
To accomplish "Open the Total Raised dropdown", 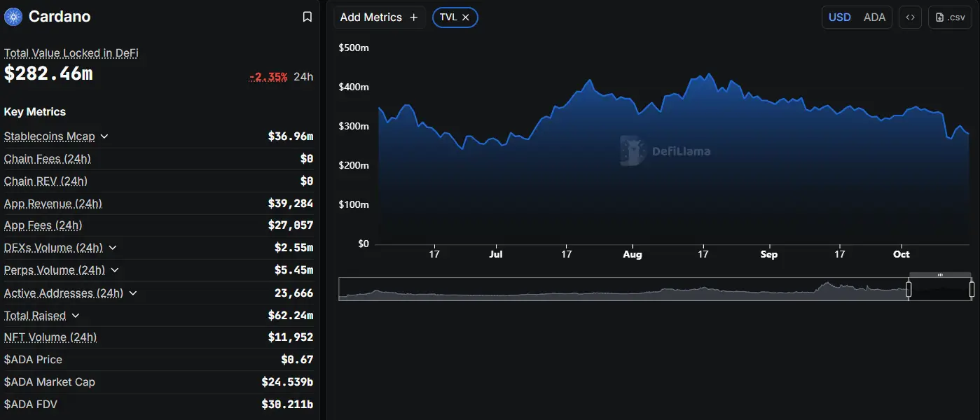I will 76,315.
